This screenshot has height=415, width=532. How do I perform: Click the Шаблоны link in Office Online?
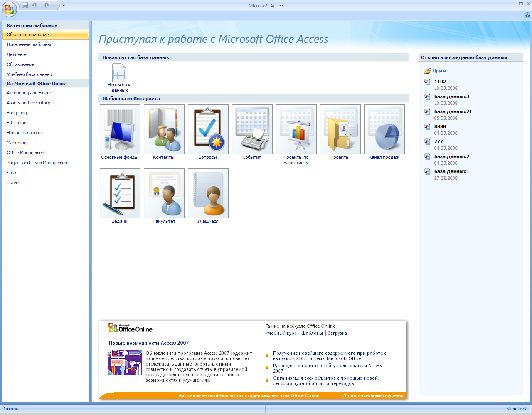tap(312, 333)
